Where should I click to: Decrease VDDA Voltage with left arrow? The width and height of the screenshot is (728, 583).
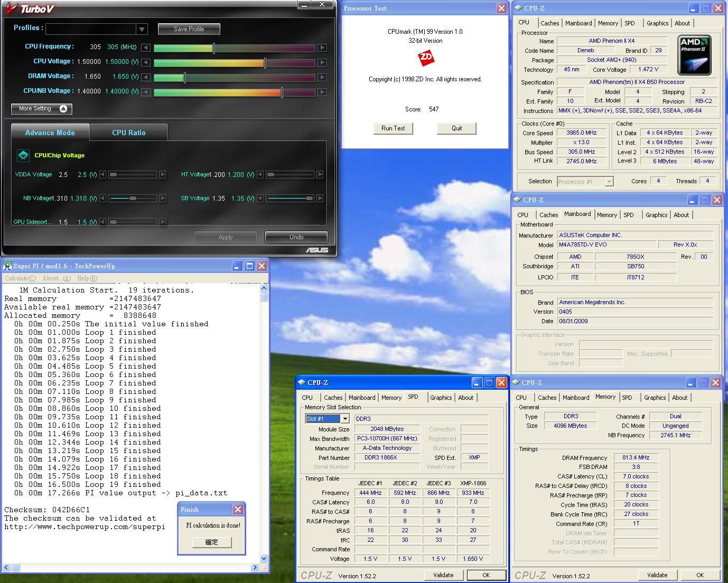pos(102,174)
